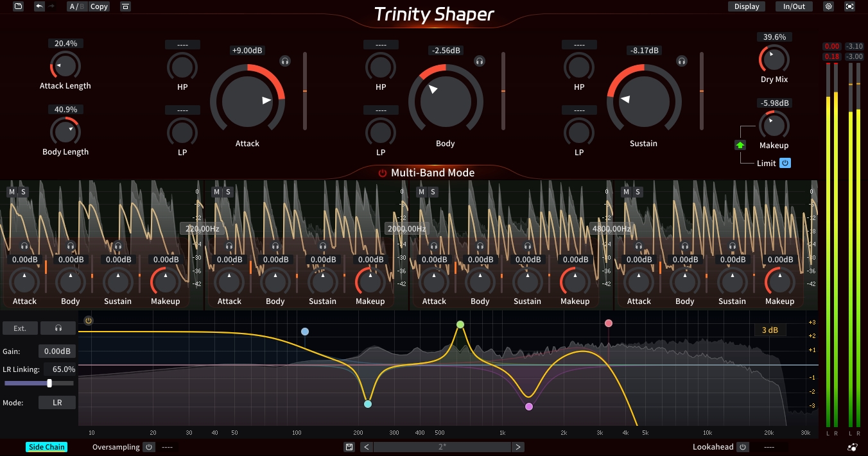Click the large Attack knob

click(x=247, y=100)
